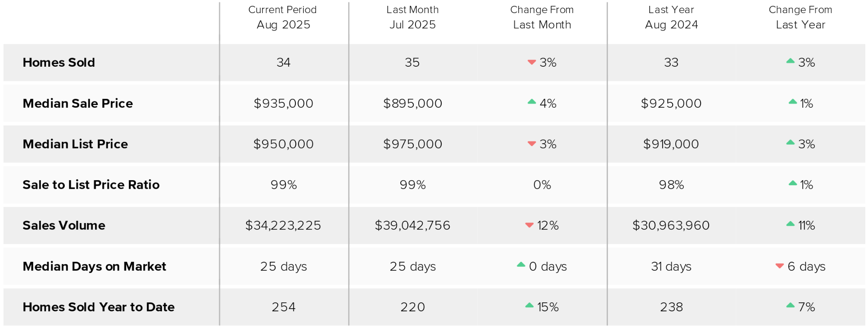The height and width of the screenshot is (328, 868).
Task: Click red down arrow beside Median List Price 3% monthly
Action: click(x=532, y=144)
